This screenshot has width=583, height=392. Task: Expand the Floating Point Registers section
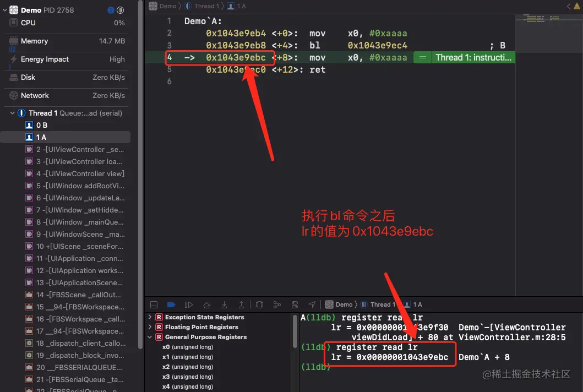(149, 327)
